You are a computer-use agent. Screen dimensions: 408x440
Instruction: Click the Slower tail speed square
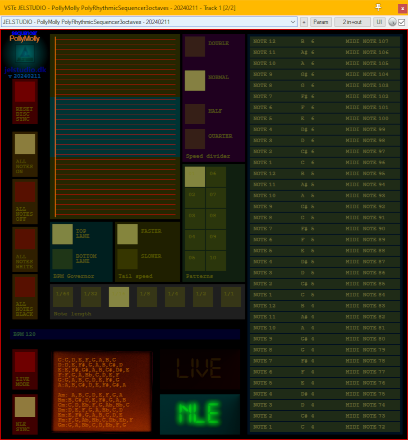click(x=127, y=259)
